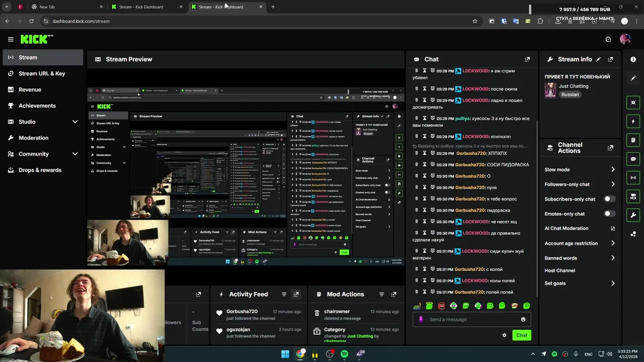Click the Just Chatting category thumbnail
The width and height of the screenshot is (644, 362).
point(550,90)
